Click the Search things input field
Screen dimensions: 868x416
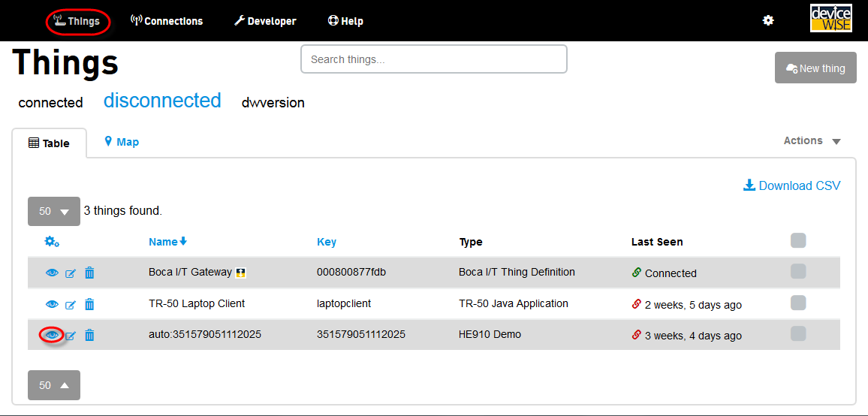433,59
